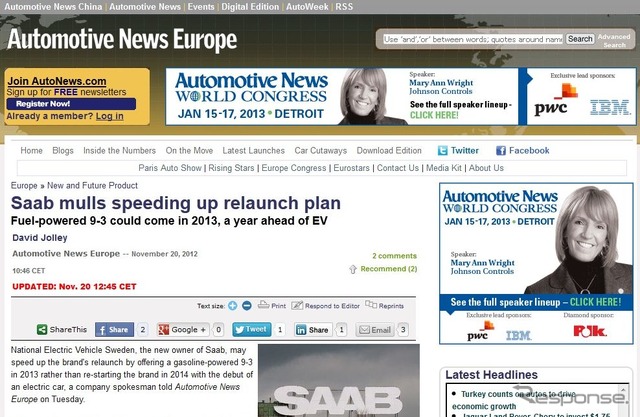Screen dimensions: 640x417
Task: Open Paris Auto Show link
Action: click(x=170, y=168)
